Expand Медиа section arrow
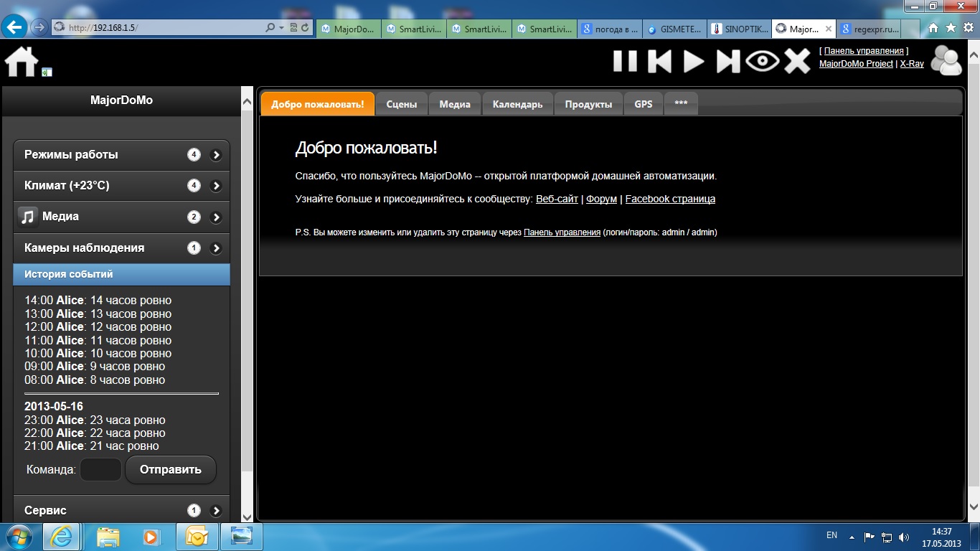Screen dimensions: 980x551 point(216,217)
